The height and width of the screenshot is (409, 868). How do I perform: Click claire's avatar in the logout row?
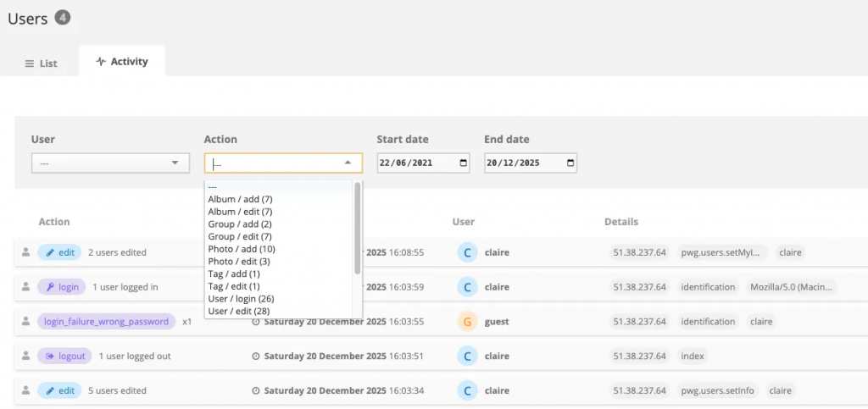(465, 356)
